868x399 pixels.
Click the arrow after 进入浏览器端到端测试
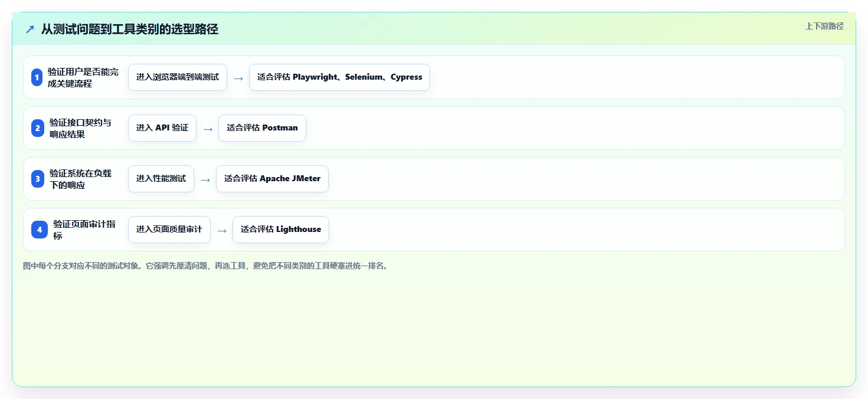(x=238, y=78)
